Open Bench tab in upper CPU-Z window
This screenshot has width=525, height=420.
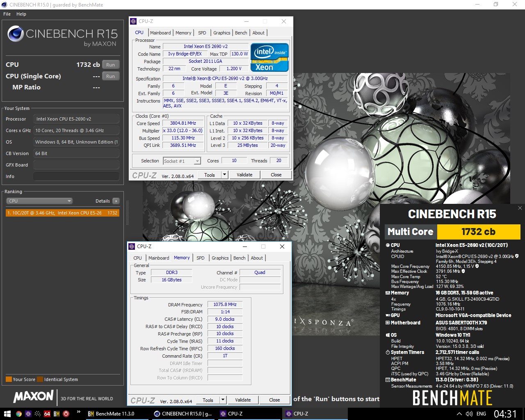tap(241, 33)
